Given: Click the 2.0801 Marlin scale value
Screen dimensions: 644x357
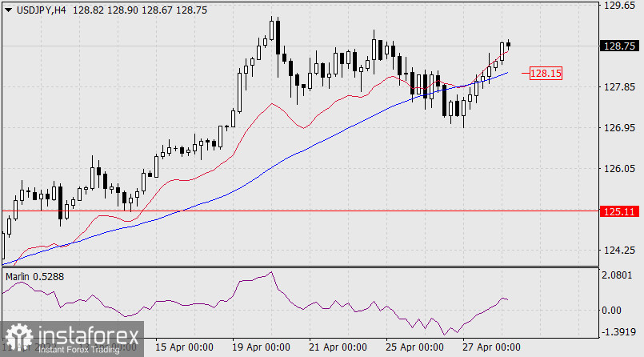Looking at the screenshot, I should (x=619, y=275).
